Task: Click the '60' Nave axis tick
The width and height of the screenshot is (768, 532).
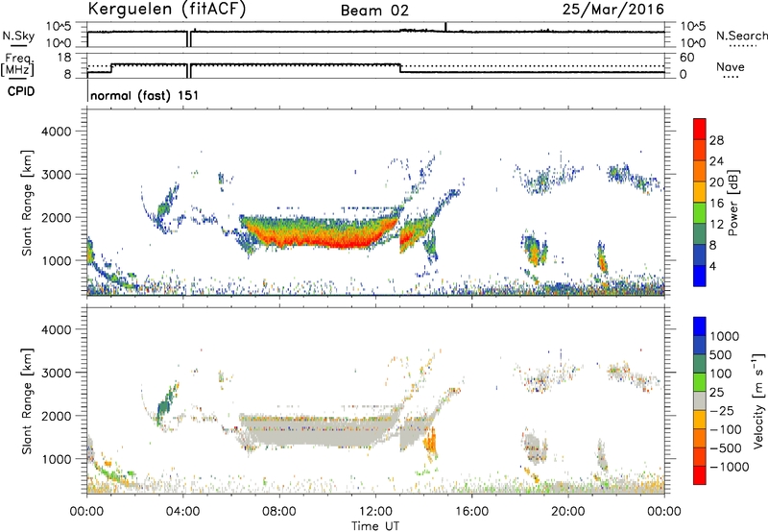Action: (686, 58)
